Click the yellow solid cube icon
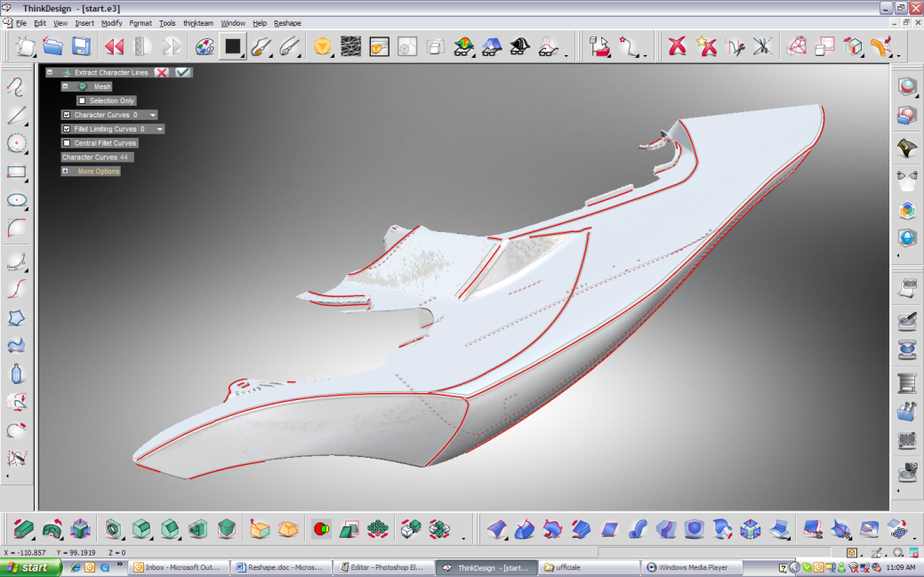This screenshot has width=924, height=577. 322,46
